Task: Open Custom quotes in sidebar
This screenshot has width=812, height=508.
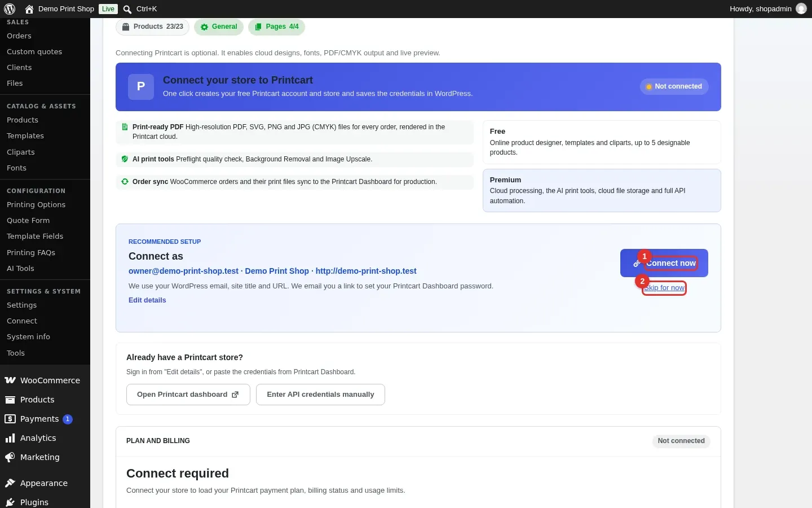Action: coord(34,51)
